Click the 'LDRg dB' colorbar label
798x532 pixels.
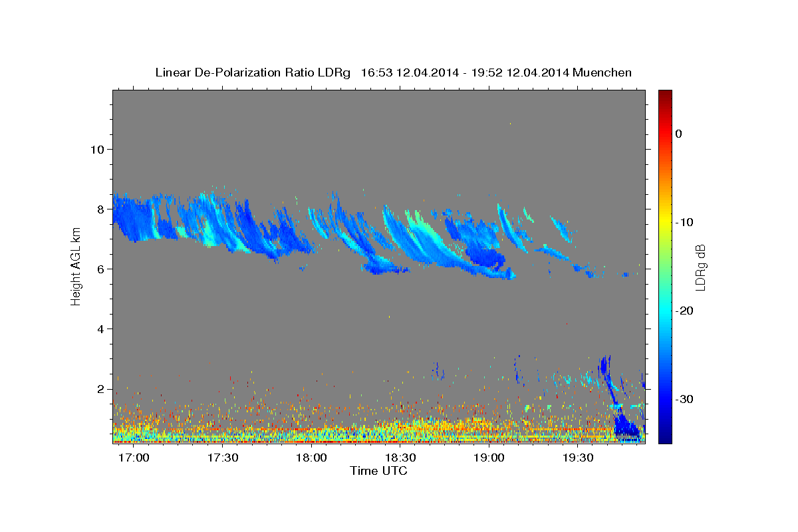(700, 267)
